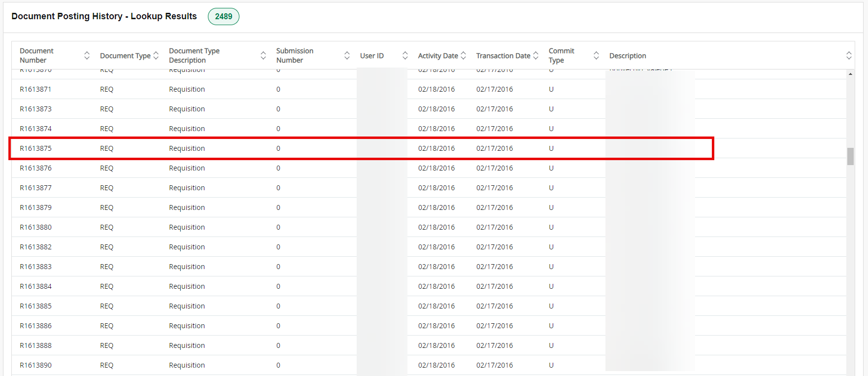The height and width of the screenshot is (376, 868).
Task: Click the Description column header text
Action: [x=627, y=56]
